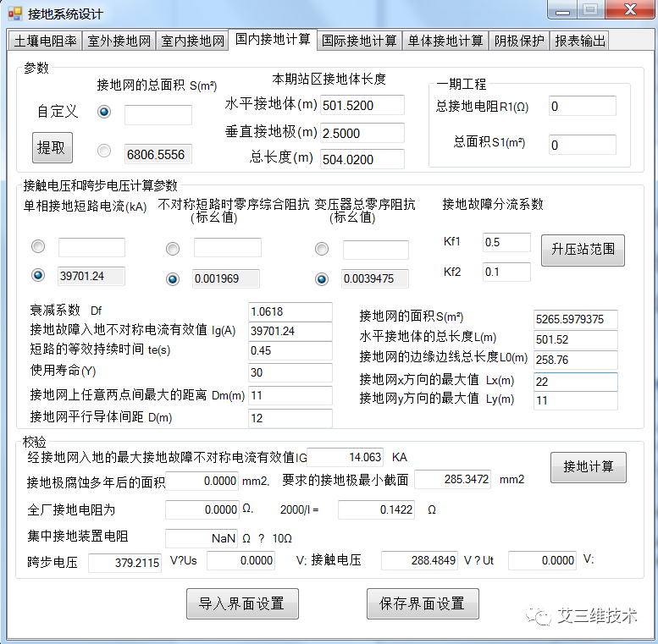Viewport: 658px width, 644px height.
Task: Select the radio button beside 39701.24
Action: coord(38,275)
